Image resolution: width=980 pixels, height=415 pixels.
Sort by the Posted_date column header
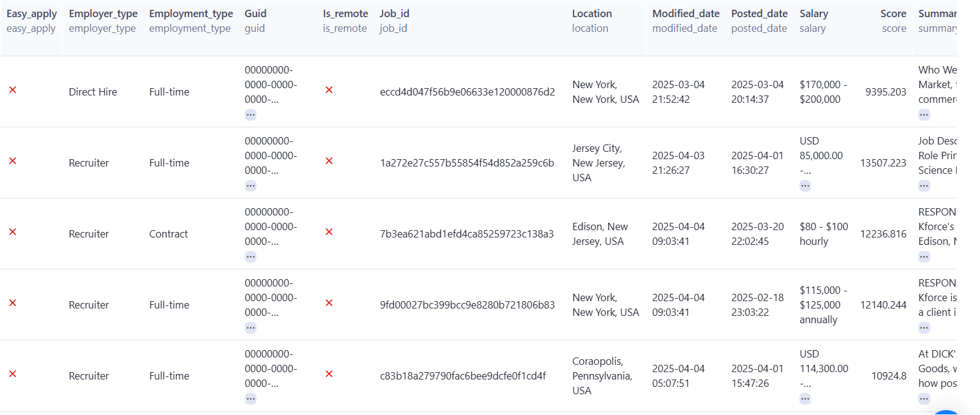click(759, 13)
